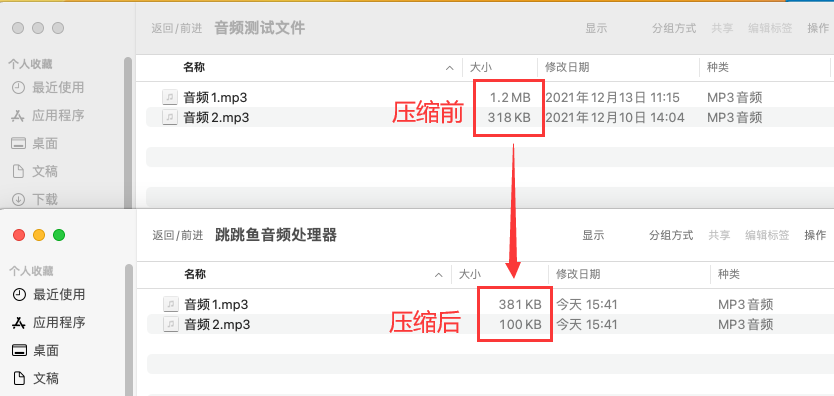Screen dimensions: 834x396
Task: Click 编辑标签 in 跳跳鱼音频处理器 toolbar
Action: [767, 235]
